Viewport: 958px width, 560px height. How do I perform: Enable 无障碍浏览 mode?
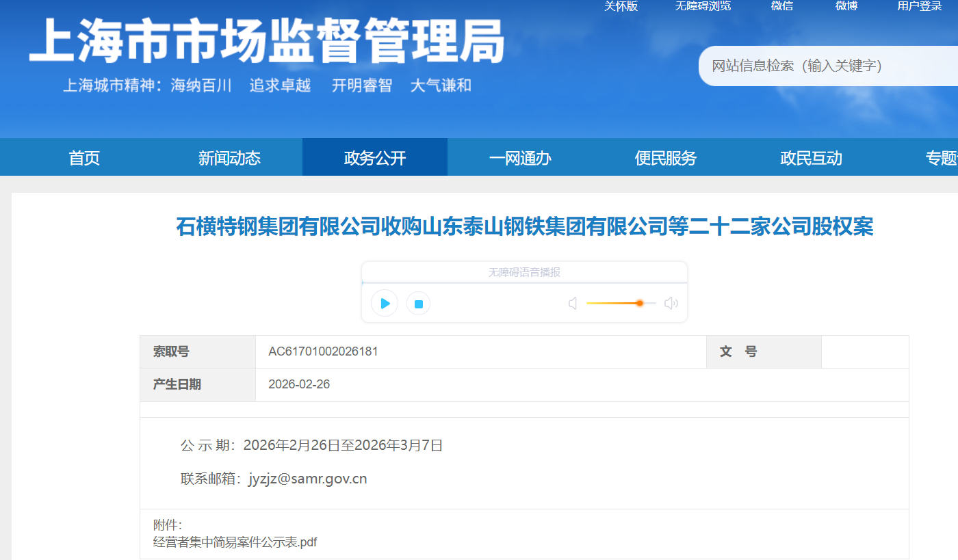(x=703, y=6)
